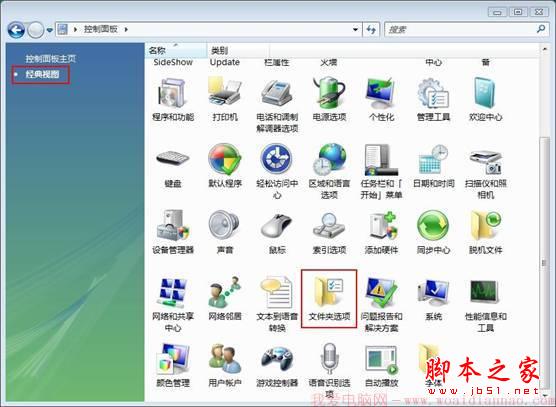Open AutoPlay settings (自动播放)
This screenshot has width=556, height=407.
pos(381,366)
